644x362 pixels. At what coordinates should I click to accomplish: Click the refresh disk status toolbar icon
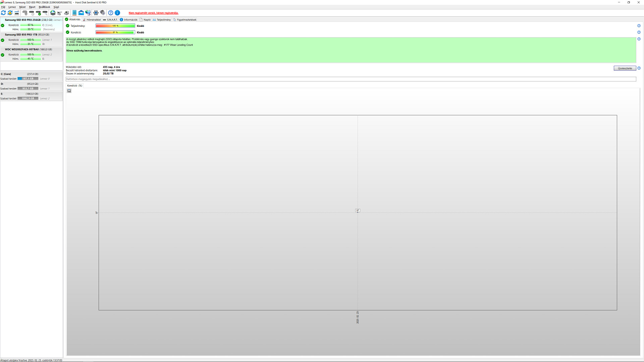[3, 13]
